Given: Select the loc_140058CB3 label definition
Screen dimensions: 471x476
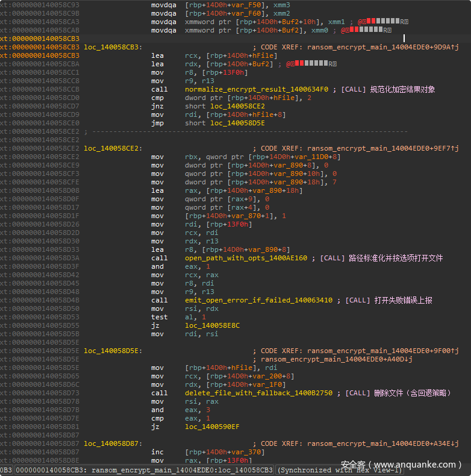Looking at the screenshot, I should pos(113,47).
